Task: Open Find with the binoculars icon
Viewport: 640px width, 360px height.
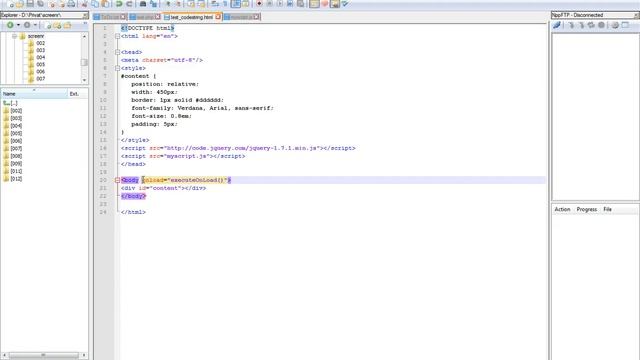Action: click(143, 4)
